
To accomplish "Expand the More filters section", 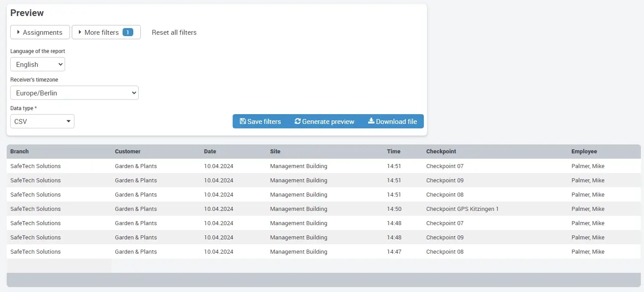I will click(102, 32).
